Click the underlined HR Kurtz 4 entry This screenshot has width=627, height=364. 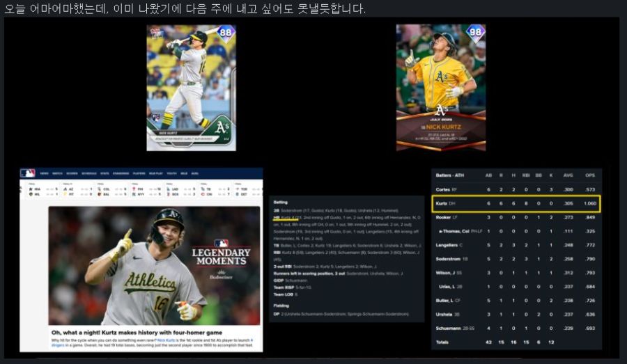(x=286, y=218)
